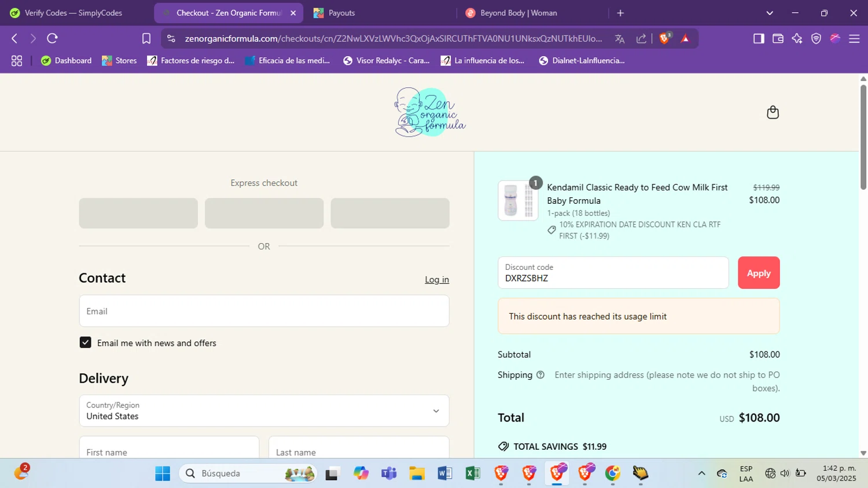Viewport: 868px width, 488px height.
Task: Click the third Express checkout button
Action: (x=390, y=213)
